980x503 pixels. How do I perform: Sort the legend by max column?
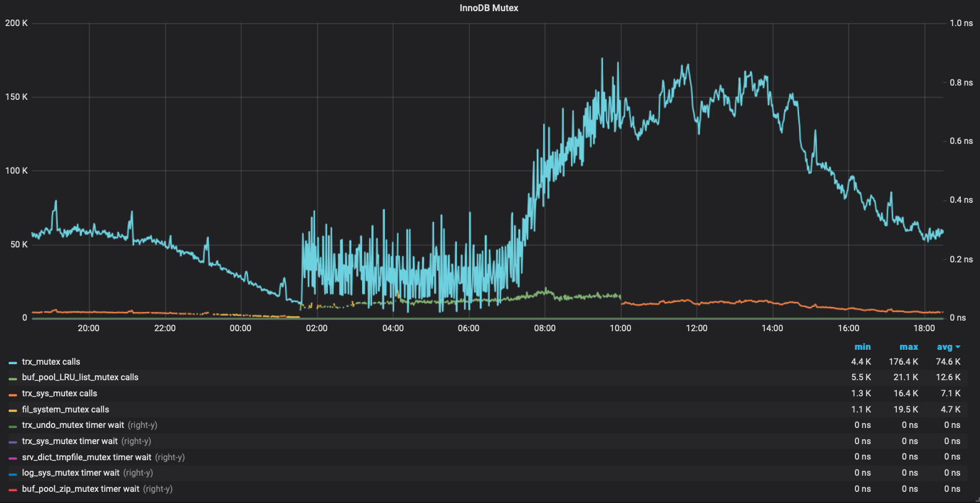point(909,347)
